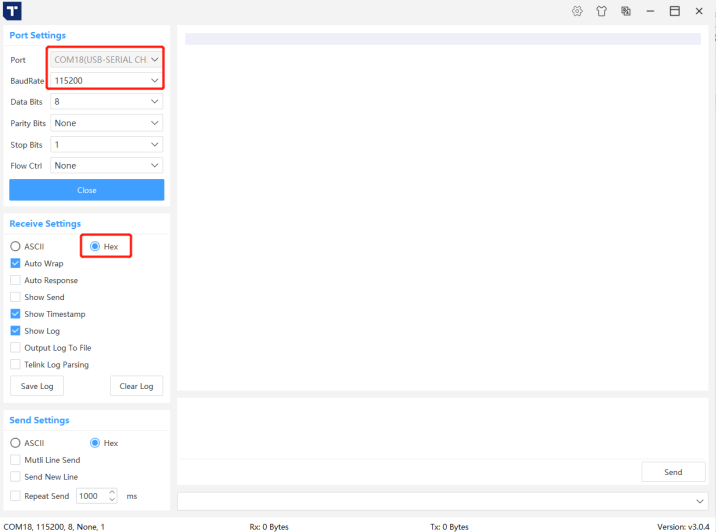
Task: Expand the Parity Bits dropdown
Action: tap(106, 123)
